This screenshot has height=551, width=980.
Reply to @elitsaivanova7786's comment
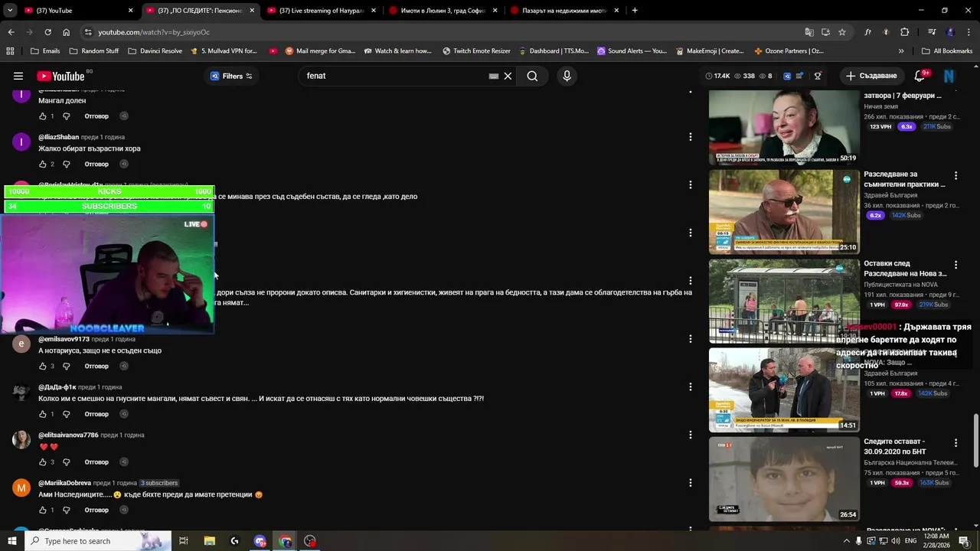point(96,462)
